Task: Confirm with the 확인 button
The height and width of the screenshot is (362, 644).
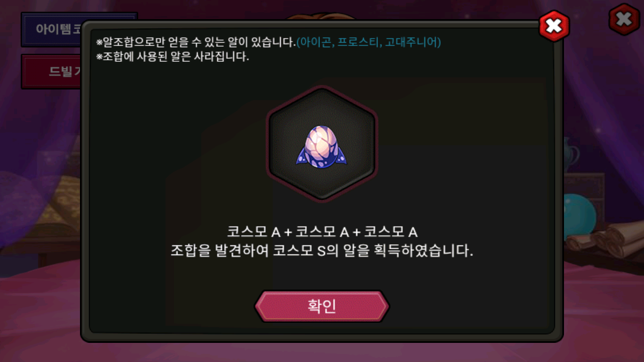Action: click(322, 306)
